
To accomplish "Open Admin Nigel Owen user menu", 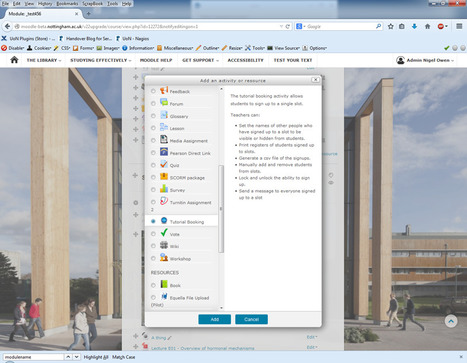I will 425,60.
